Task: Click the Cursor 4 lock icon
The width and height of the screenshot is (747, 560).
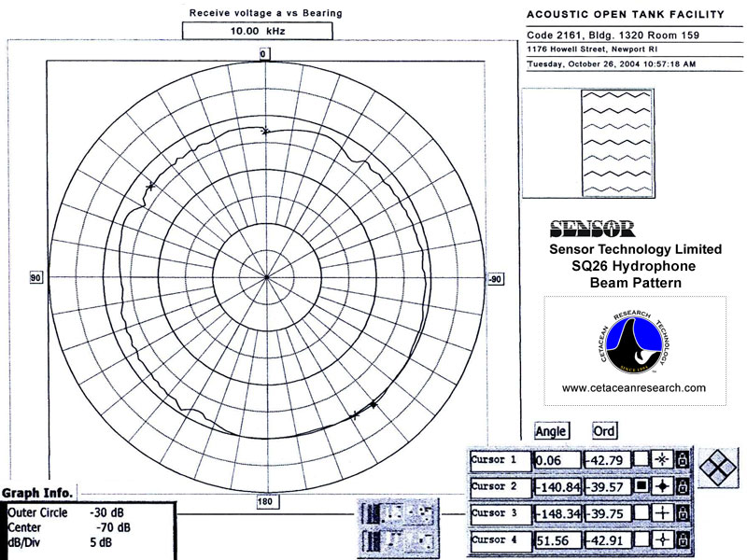Action: click(x=683, y=540)
